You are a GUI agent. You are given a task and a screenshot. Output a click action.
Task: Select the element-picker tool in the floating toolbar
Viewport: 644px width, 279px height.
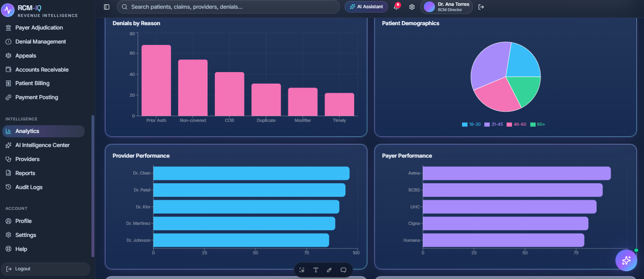pos(302,270)
